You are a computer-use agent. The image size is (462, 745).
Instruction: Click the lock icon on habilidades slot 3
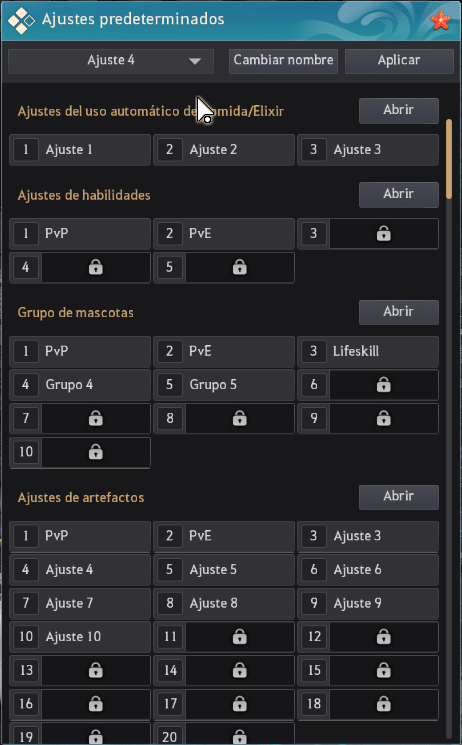pyautogui.click(x=384, y=234)
